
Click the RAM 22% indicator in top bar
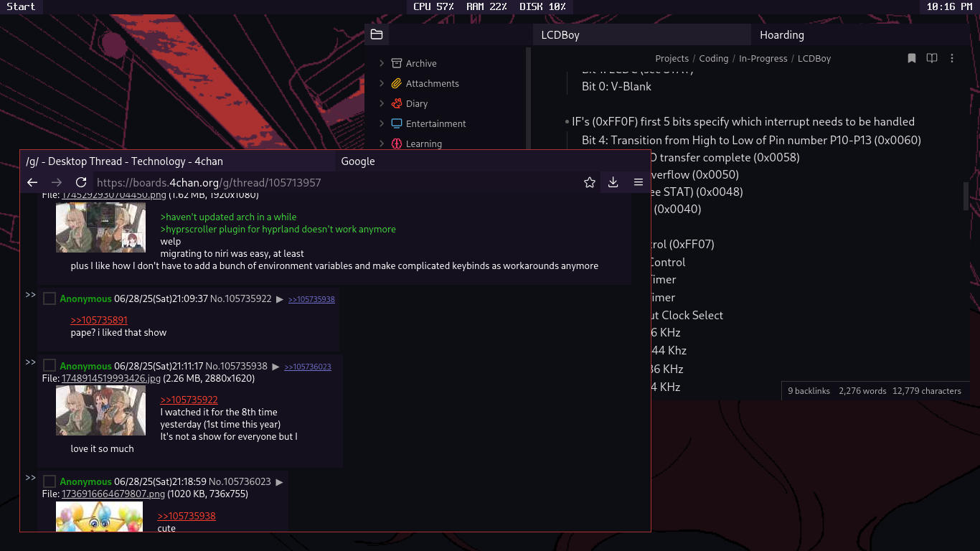[486, 6]
